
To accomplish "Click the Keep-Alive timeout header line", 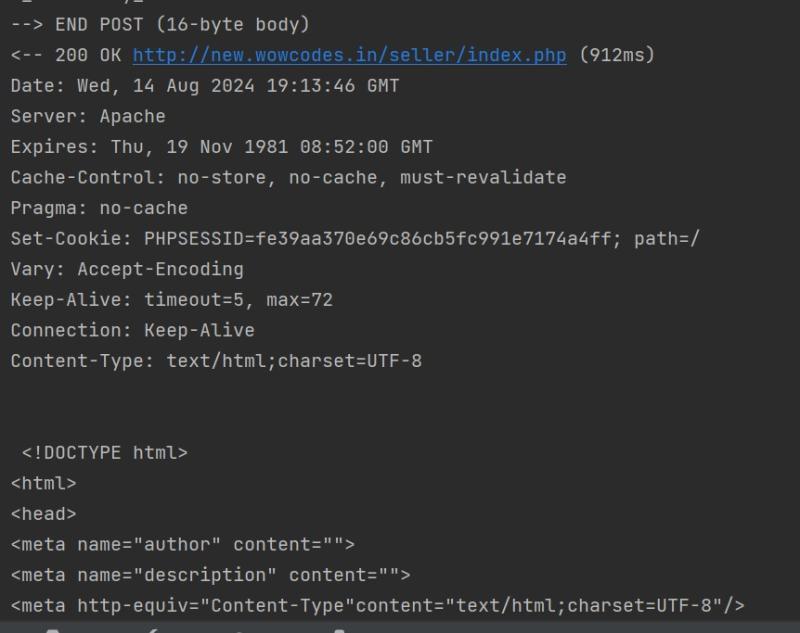I will (x=171, y=300).
